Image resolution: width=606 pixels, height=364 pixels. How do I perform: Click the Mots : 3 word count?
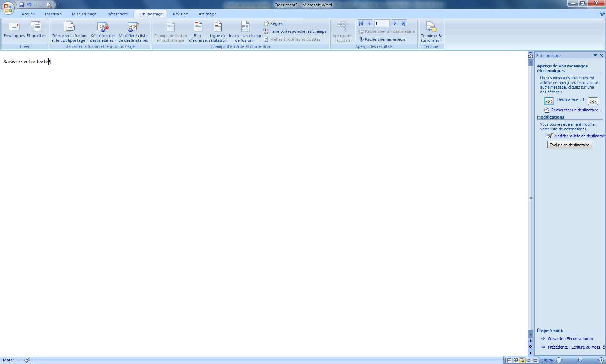tap(10, 360)
